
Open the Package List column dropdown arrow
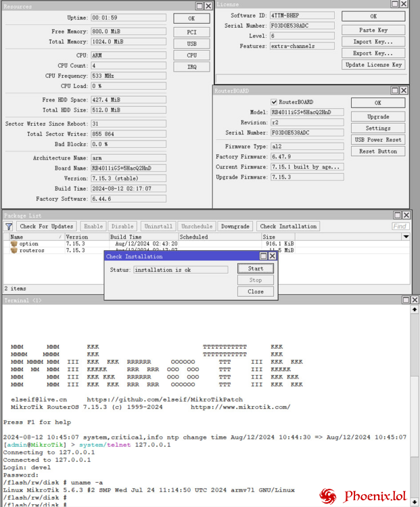point(406,237)
